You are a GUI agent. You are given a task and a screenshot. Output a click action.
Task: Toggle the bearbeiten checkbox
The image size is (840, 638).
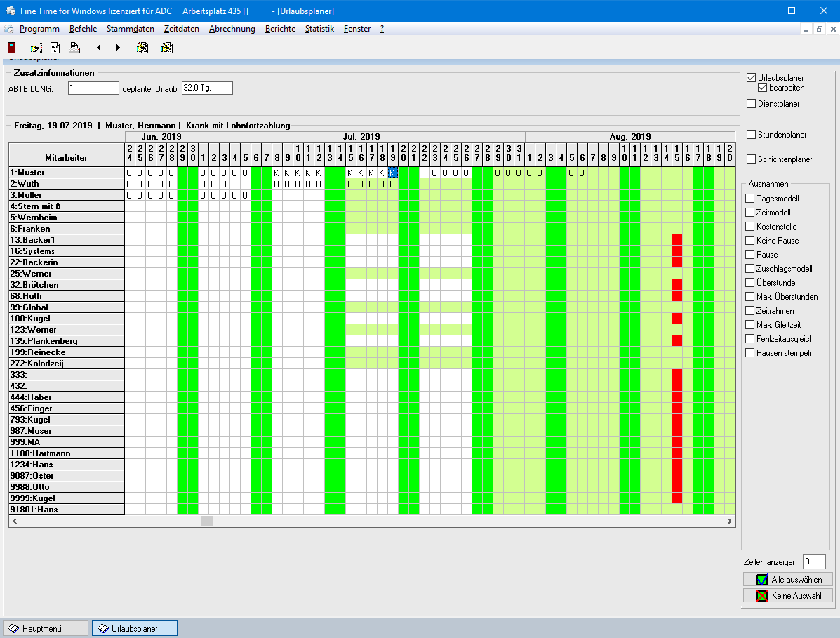pyautogui.click(x=762, y=87)
